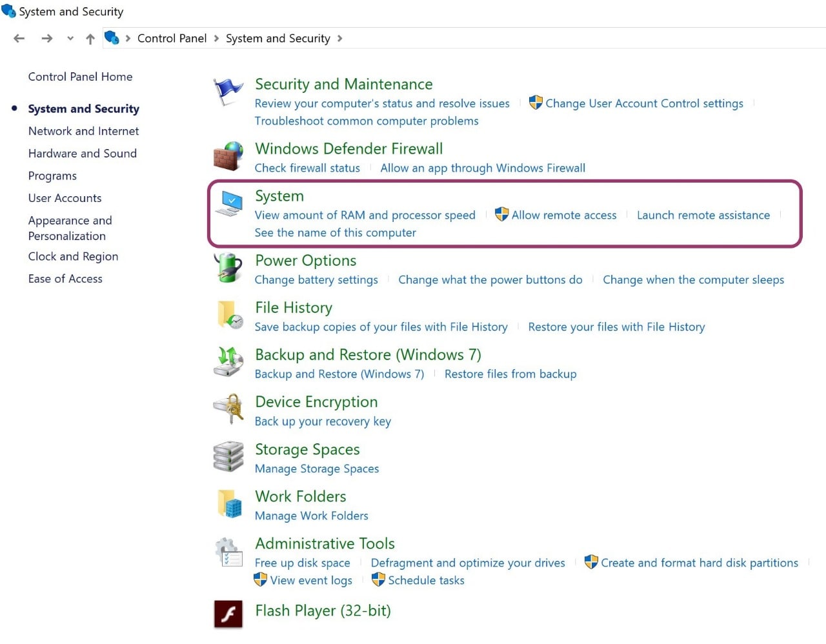
Task: Open the recent locations dropdown arrow
Action: tap(70, 39)
